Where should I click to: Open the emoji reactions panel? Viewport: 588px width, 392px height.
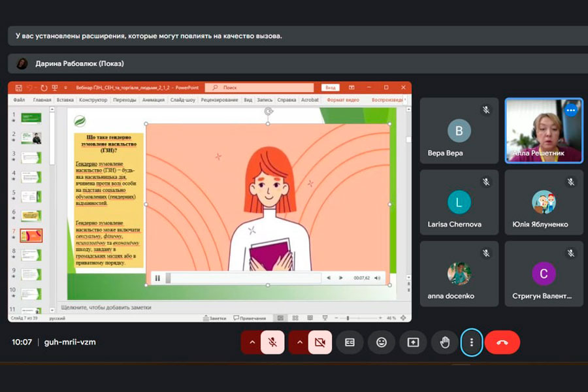(x=381, y=342)
